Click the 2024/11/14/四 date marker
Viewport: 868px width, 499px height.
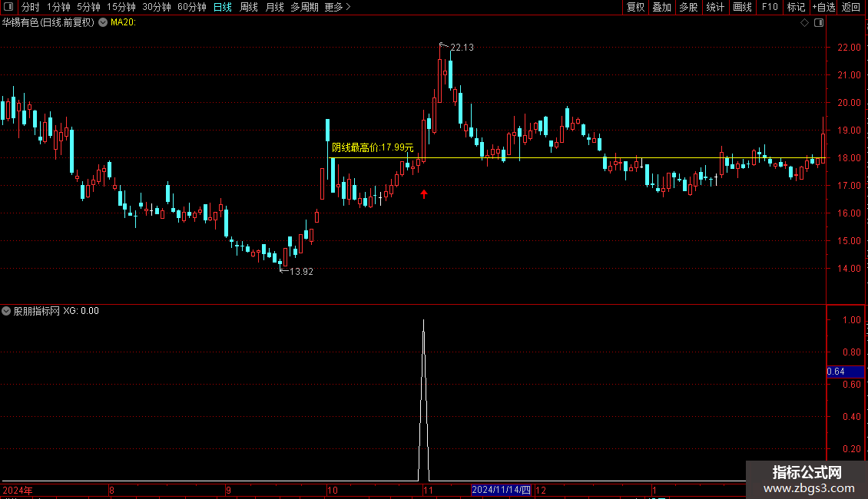(x=502, y=490)
